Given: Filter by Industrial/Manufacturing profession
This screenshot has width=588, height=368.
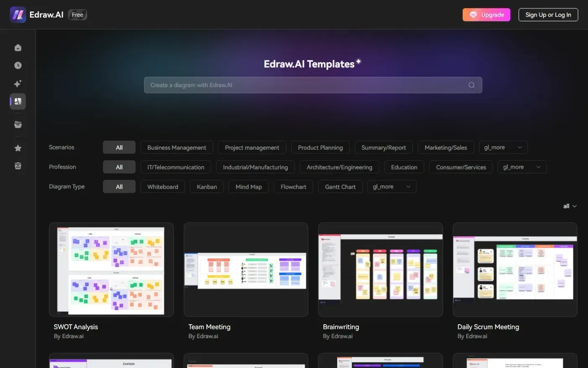Looking at the screenshot, I should 255,167.
